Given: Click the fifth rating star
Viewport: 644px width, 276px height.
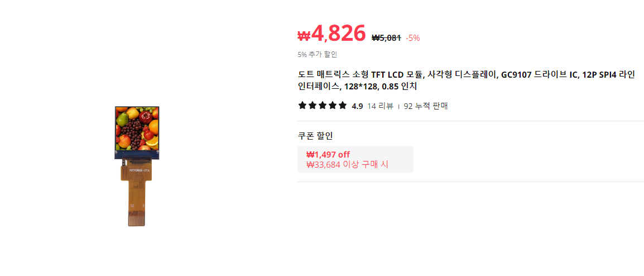Looking at the screenshot, I should tap(343, 106).
